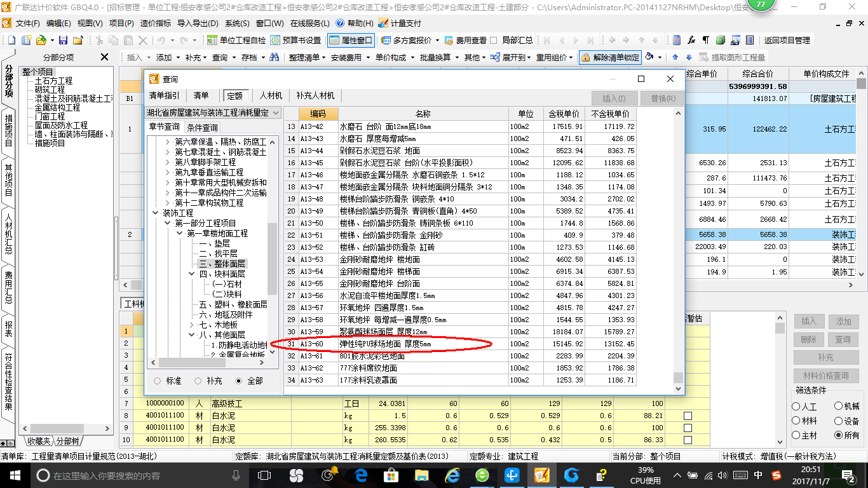The height and width of the screenshot is (488, 868).
Task: Click the fx formula icon
Action: point(692,40)
